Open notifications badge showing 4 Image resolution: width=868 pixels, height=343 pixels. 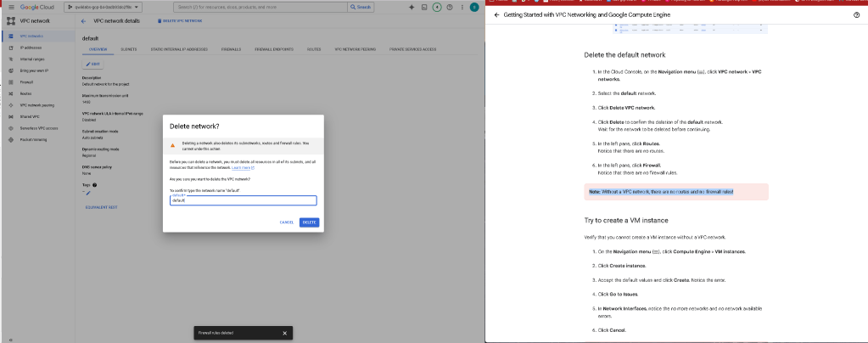pyautogui.click(x=437, y=7)
